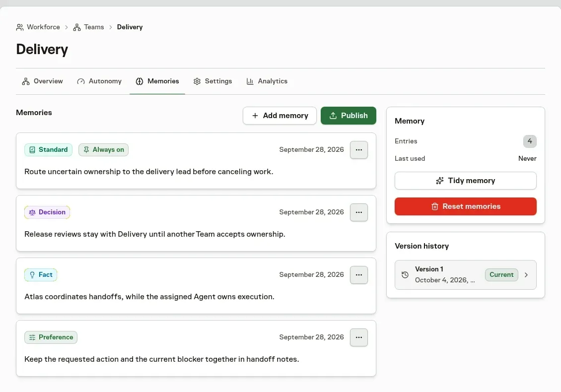Screen dimensions: 561x392
Task: Click the upload icon on Publish button
Action: (x=333, y=116)
